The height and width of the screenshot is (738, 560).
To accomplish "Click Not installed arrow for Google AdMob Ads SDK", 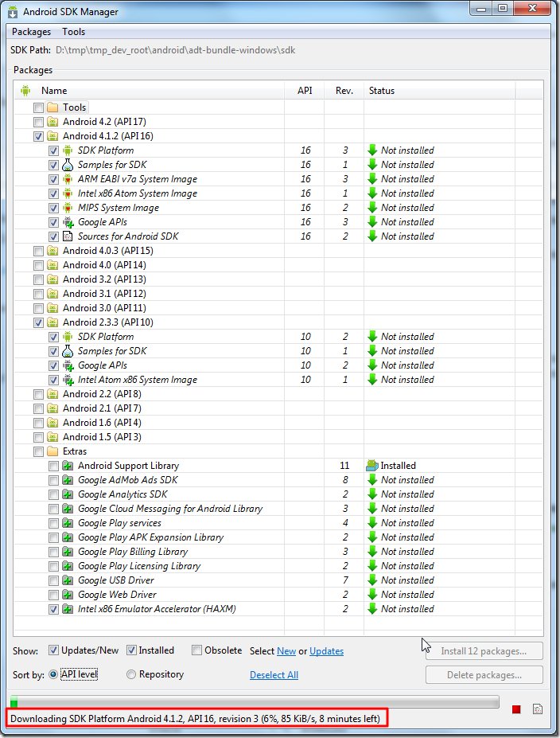I will coord(372,480).
